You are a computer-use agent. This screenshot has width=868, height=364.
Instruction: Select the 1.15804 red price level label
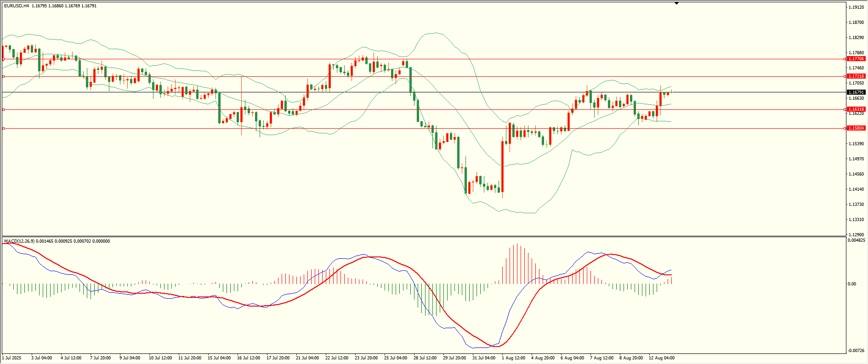857,128
